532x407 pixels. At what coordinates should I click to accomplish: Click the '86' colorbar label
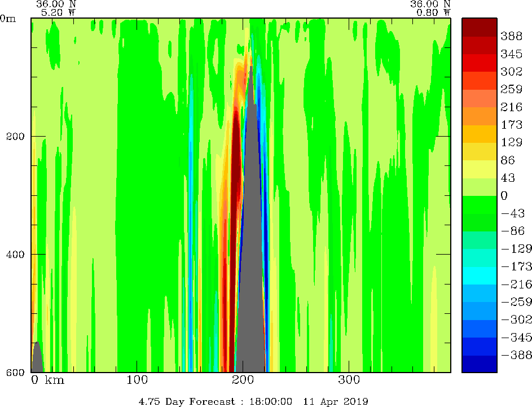pos(508,160)
